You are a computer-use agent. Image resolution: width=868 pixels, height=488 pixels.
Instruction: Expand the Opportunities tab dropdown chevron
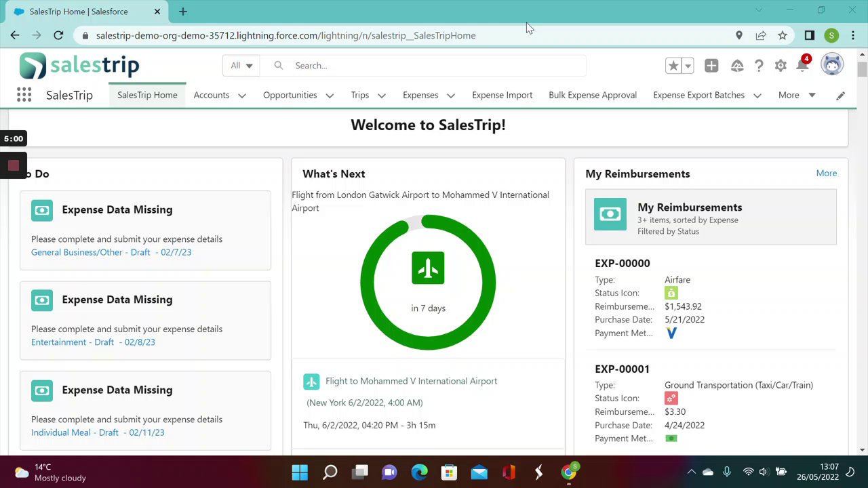(x=330, y=96)
